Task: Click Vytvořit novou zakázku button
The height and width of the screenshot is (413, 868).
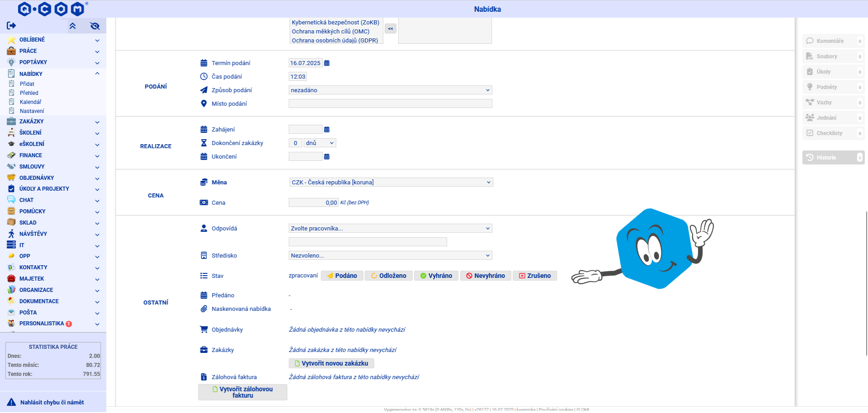Action: coord(331,363)
